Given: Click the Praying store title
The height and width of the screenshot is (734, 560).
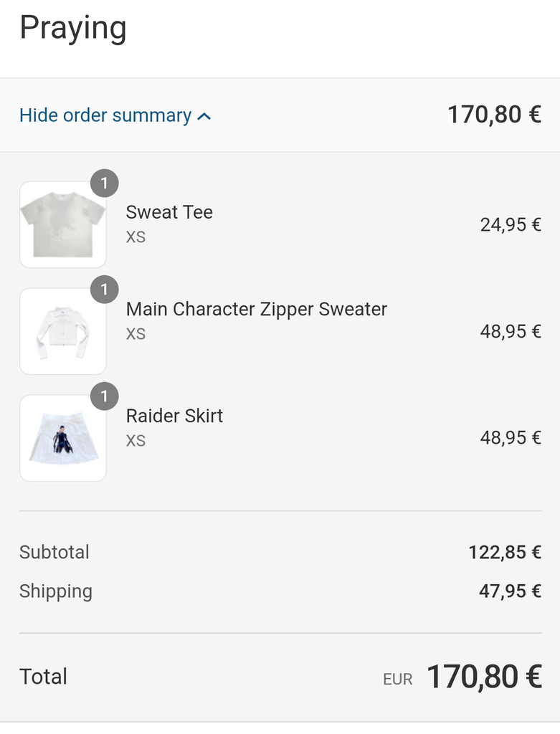Looking at the screenshot, I should [x=73, y=29].
